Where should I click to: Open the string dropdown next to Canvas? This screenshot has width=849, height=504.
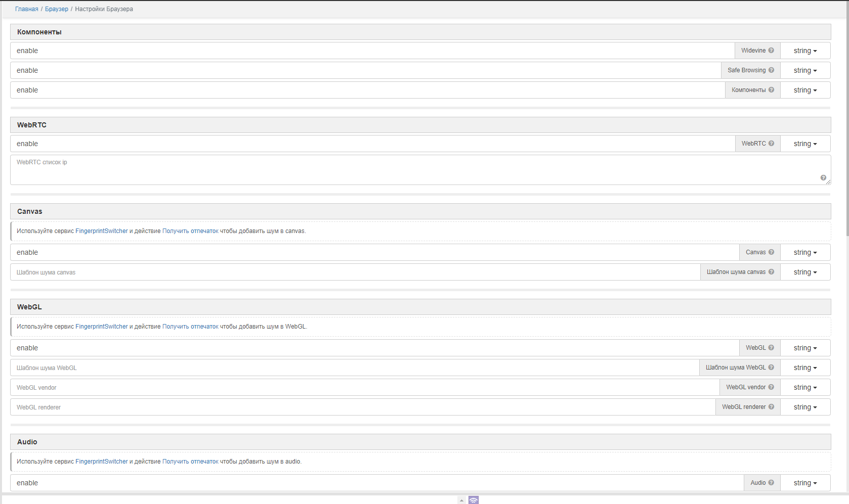(x=804, y=252)
